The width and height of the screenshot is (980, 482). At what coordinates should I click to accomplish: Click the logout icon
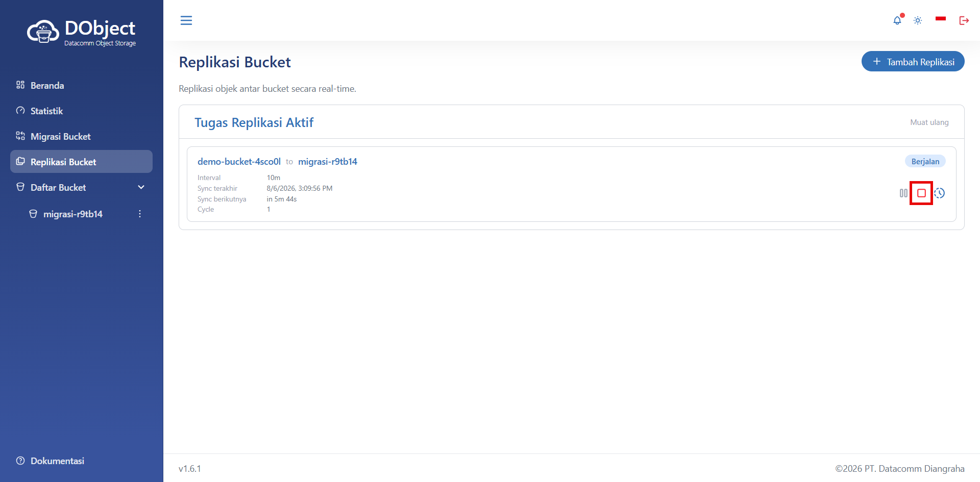click(964, 20)
